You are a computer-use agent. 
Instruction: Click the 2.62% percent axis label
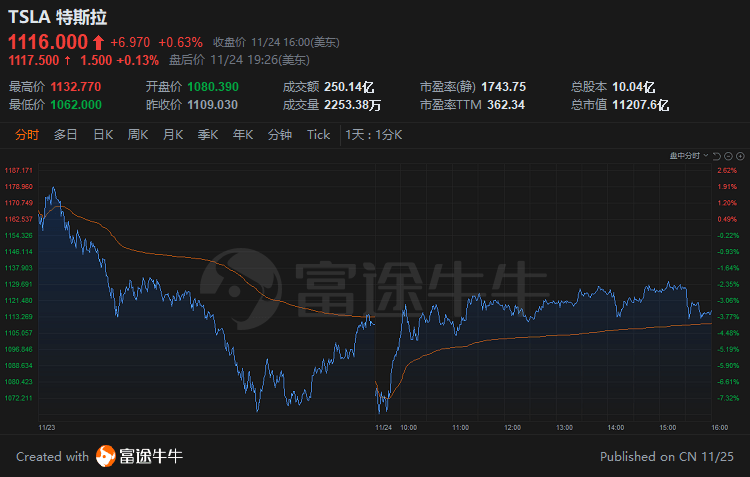coord(727,170)
